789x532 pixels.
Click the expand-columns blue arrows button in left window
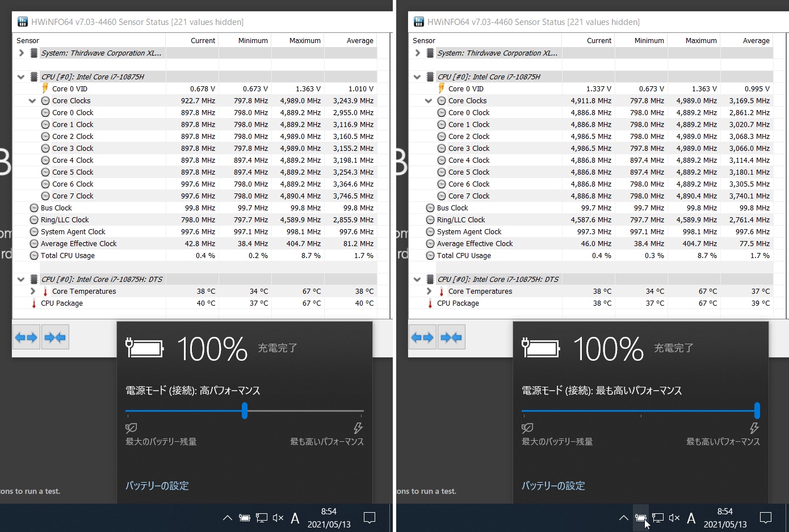26,337
